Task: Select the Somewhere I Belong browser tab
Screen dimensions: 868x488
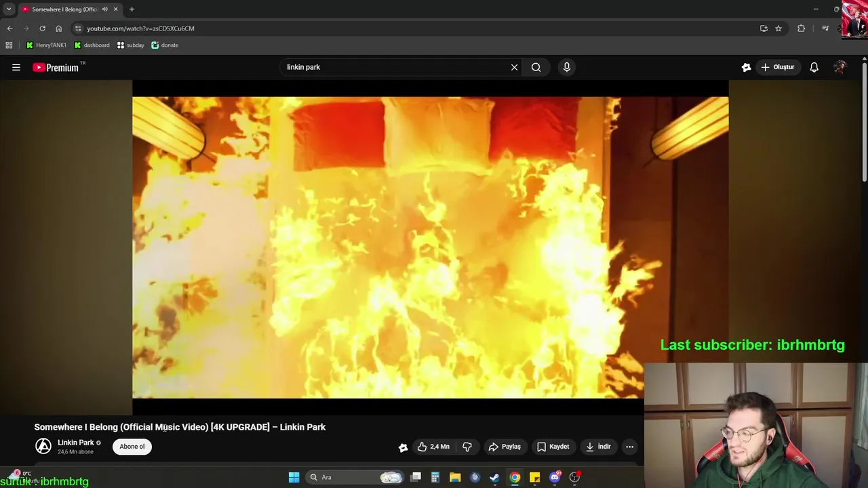Action: pyautogui.click(x=65, y=9)
